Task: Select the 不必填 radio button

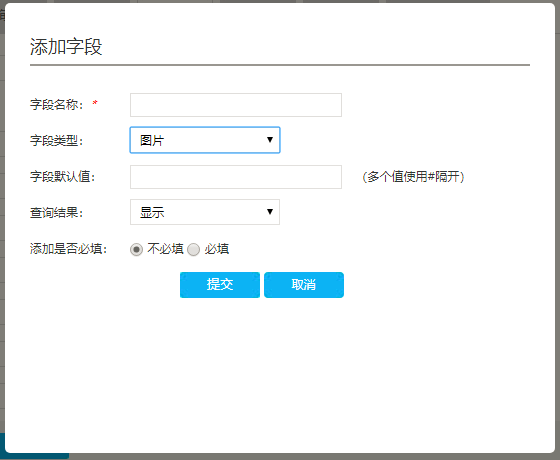Action: (x=136, y=249)
